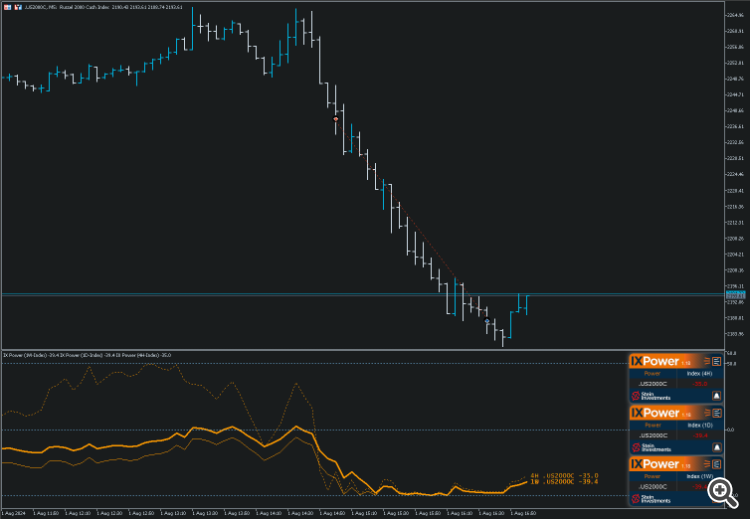The width and height of the screenshot is (750, 519).
Task: Click the -35.0 value in the 4H panel
Action: [700, 384]
